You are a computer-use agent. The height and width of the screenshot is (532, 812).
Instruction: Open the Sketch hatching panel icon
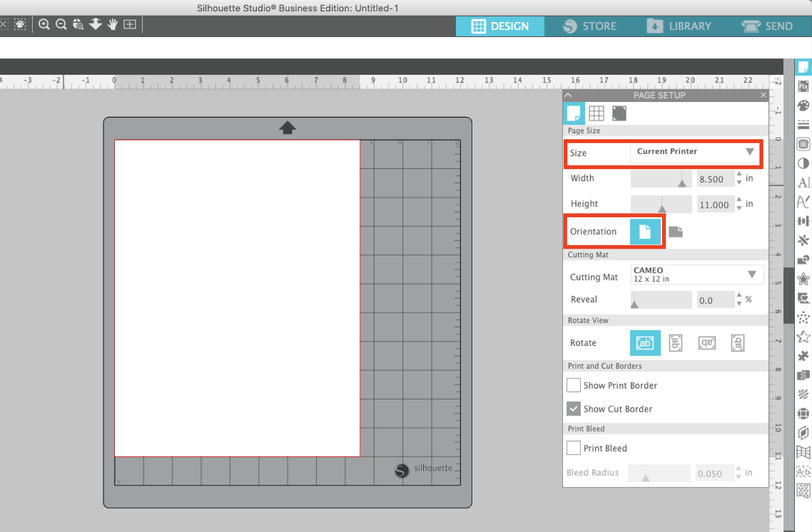tap(803, 394)
